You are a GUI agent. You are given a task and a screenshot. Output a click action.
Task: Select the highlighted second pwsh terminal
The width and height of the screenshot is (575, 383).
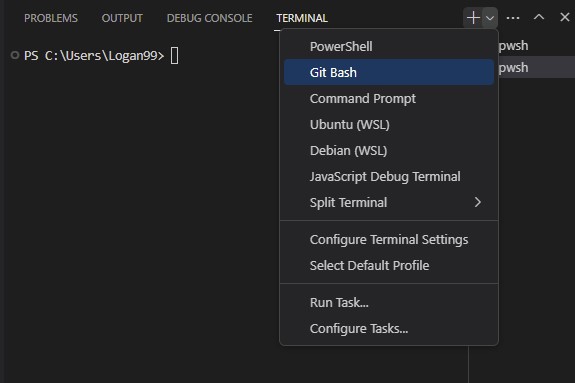pos(536,68)
